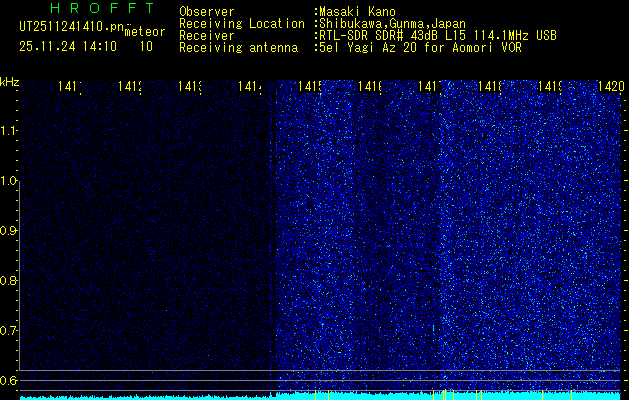Viewport: 629px width, 400px height.
Task: Select the file name UT2511241410.pn
Action: (71, 27)
